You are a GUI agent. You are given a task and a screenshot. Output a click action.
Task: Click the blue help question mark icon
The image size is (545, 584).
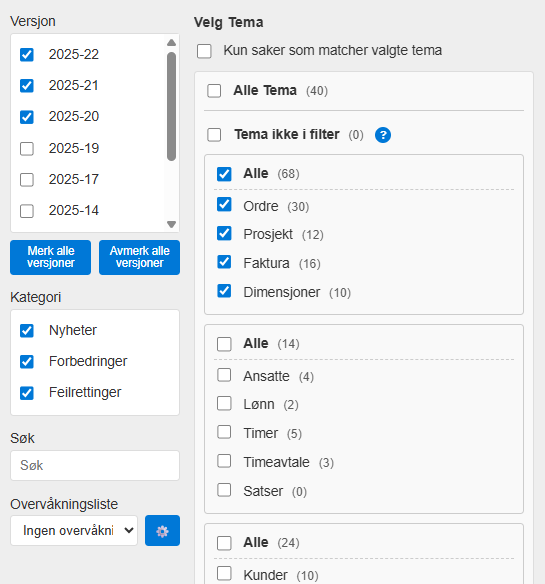383,135
